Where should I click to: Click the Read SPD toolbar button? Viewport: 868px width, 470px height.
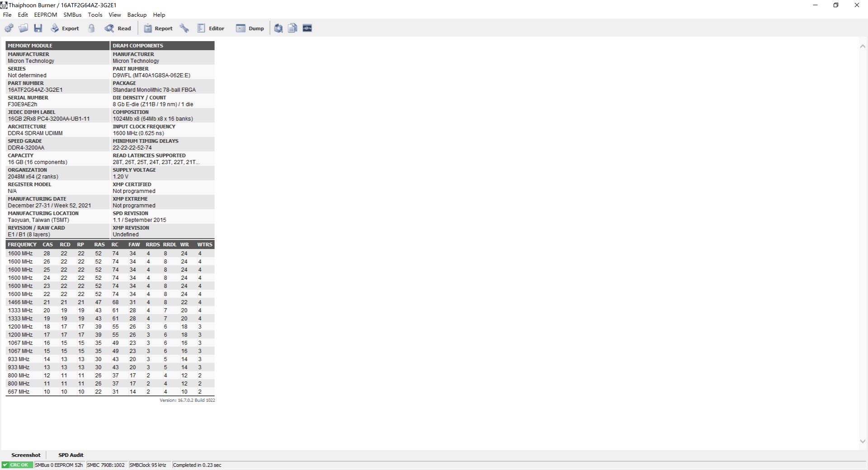(x=118, y=28)
